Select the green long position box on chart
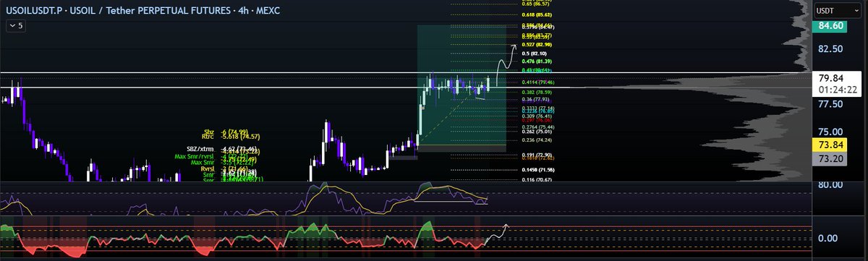This screenshot has width=868, height=261. click(x=461, y=85)
